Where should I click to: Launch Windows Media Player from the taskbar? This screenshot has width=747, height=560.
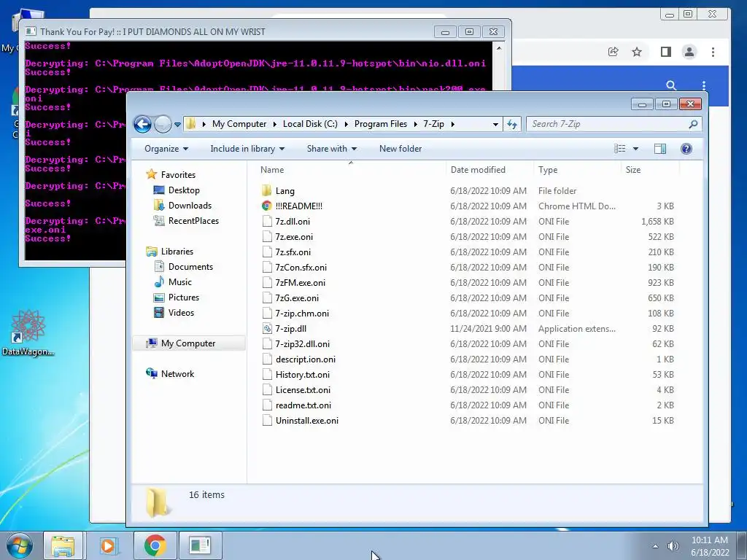point(108,545)
